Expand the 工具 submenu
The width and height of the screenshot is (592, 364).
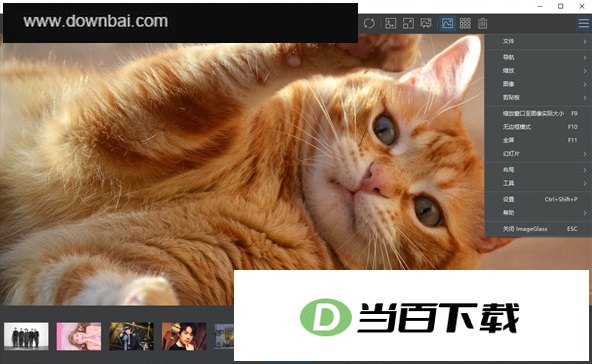click(x=538, y=183)
